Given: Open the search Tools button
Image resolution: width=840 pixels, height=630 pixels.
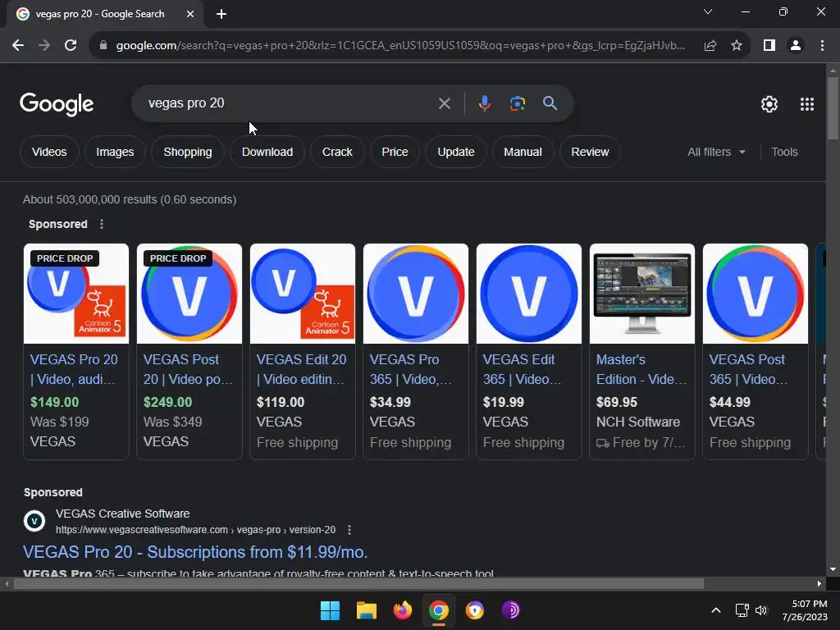Looking at the screenshot, I should click(x=784, y=152).
